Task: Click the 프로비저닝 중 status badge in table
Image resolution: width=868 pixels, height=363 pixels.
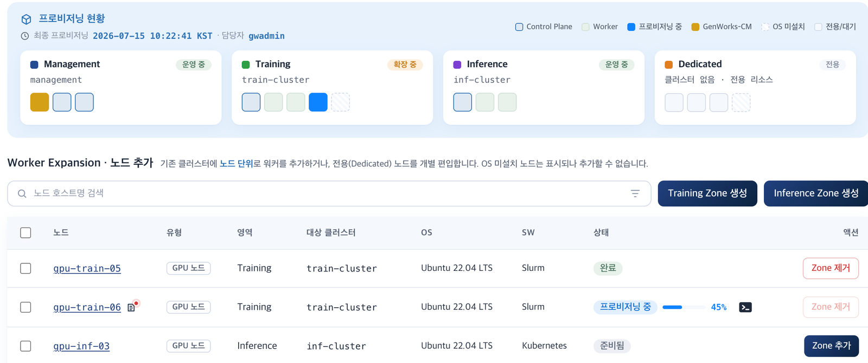Action: [626, 307]
